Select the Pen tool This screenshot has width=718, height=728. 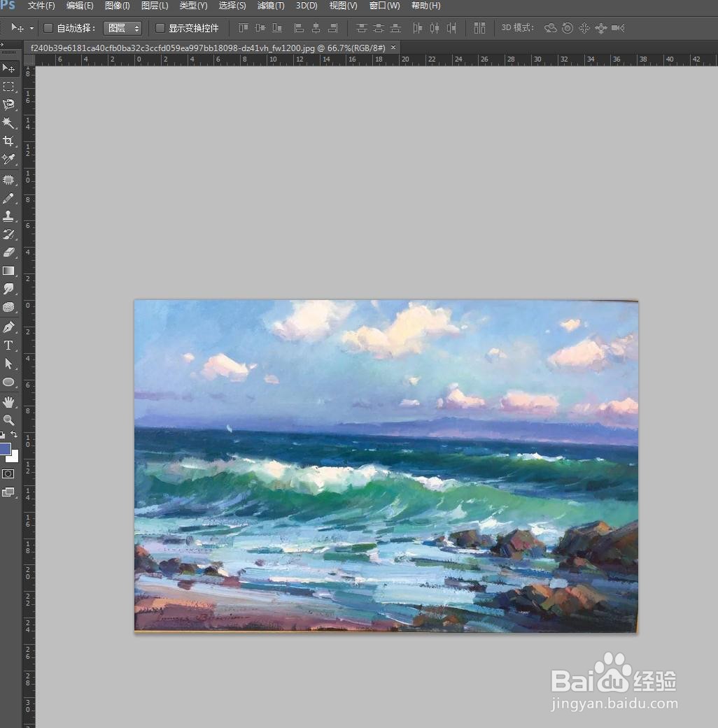8,327
